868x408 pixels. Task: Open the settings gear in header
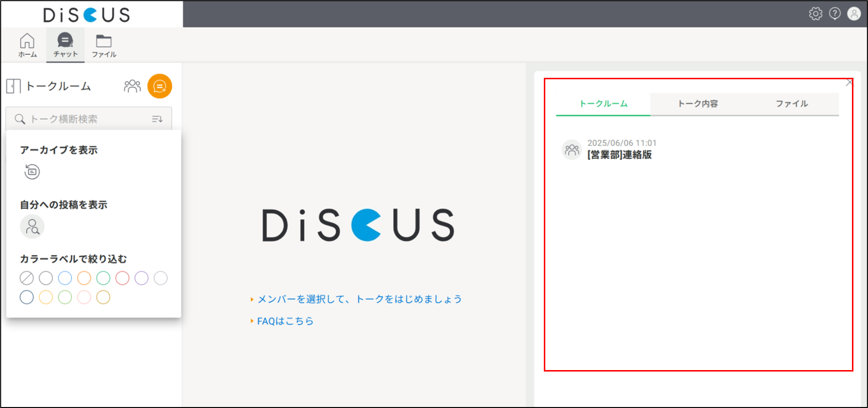pyautogui.click(x=816, y=14)
